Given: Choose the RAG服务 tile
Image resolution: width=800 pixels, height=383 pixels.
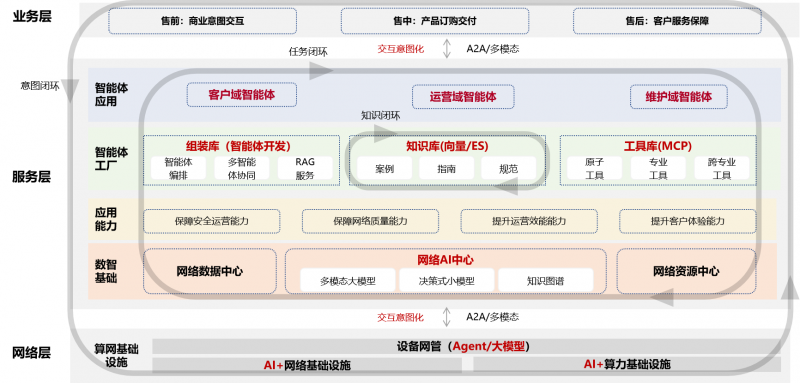Looking at the screenshot, I should point(305,168).
